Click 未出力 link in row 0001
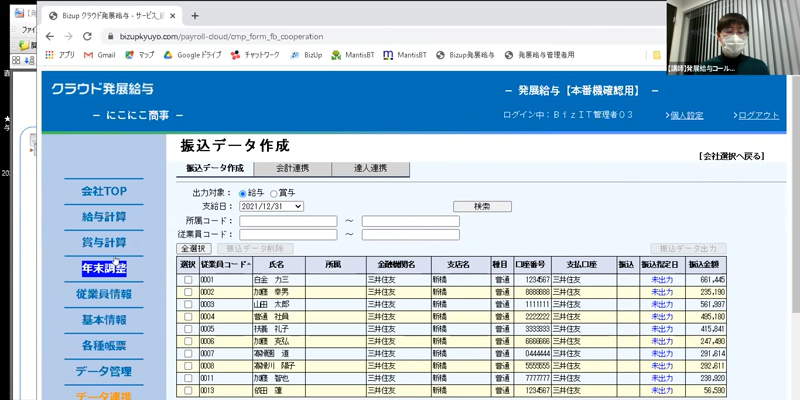 [x=662, y=280]
